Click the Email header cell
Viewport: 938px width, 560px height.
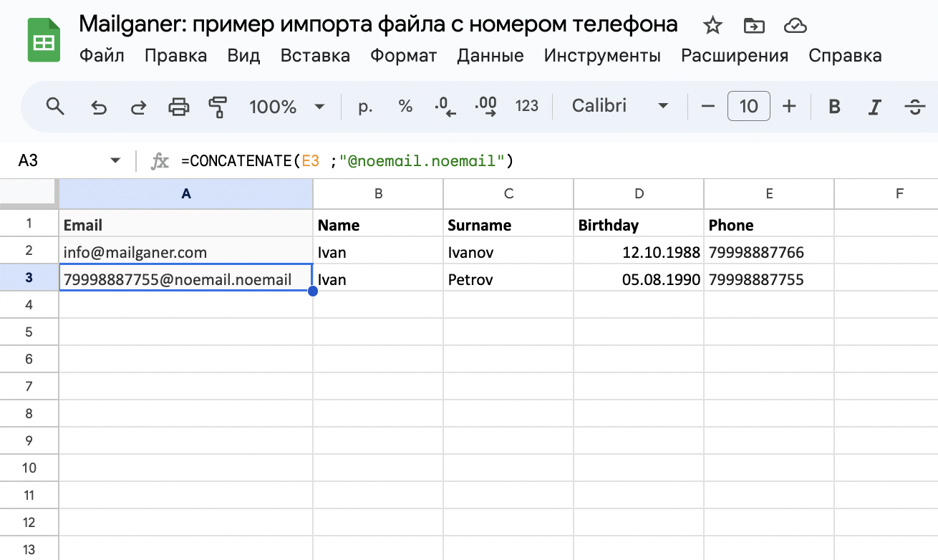tap(186, 224)
